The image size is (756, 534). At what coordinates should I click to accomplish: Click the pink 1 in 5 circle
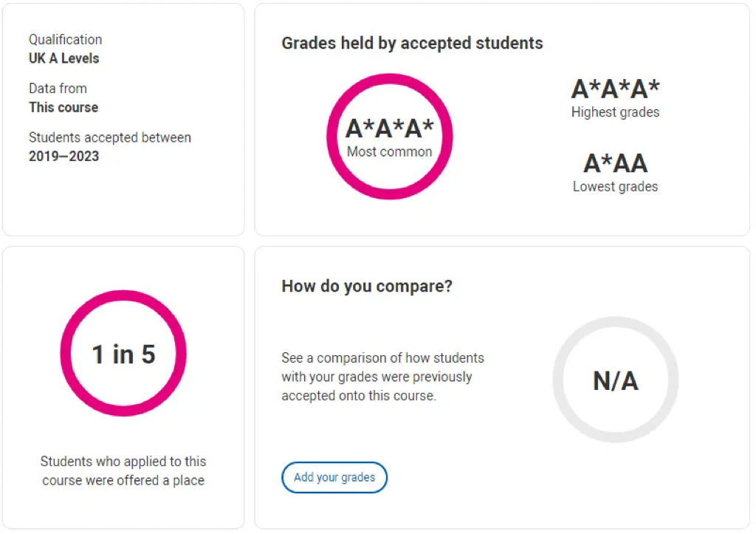pos(123,353)
